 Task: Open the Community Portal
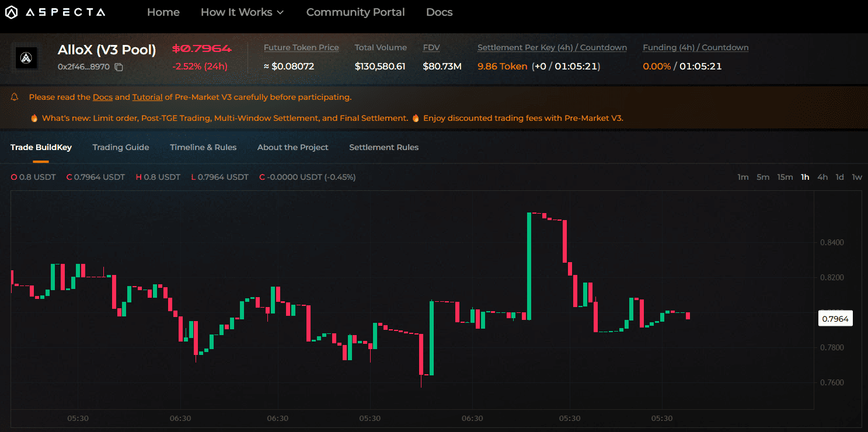tap(355, 12)
